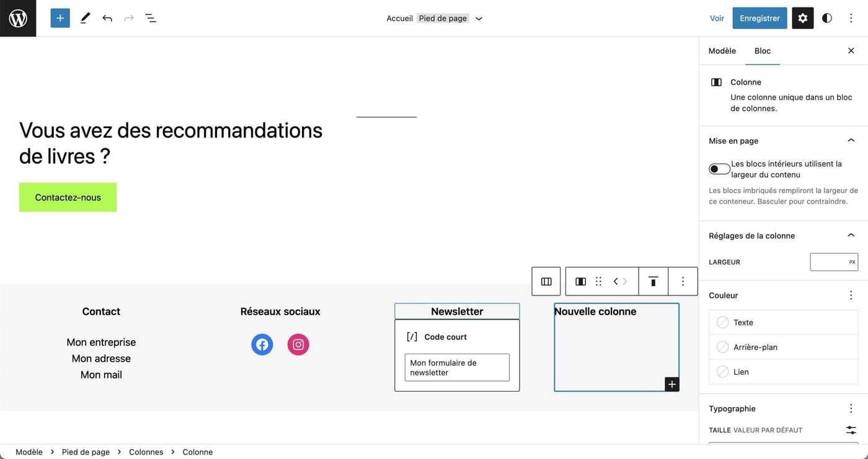
Task: Open the Voir link
Action: pyautogui.click(x=716, y=18)
